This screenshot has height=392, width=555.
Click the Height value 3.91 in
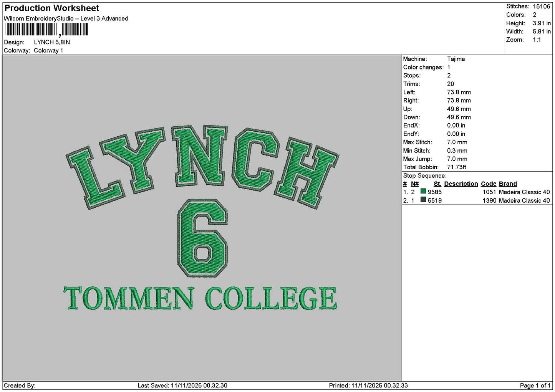coord(542,23)
